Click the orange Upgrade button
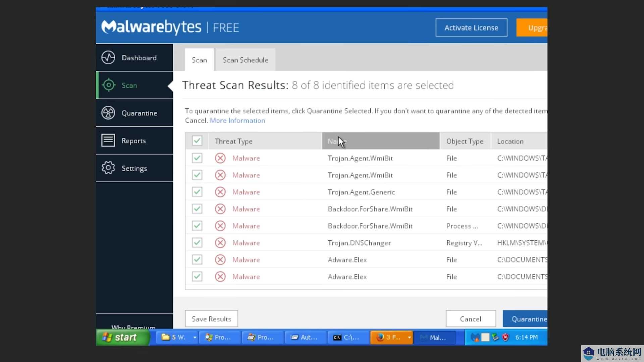 (x=532, y=27)
